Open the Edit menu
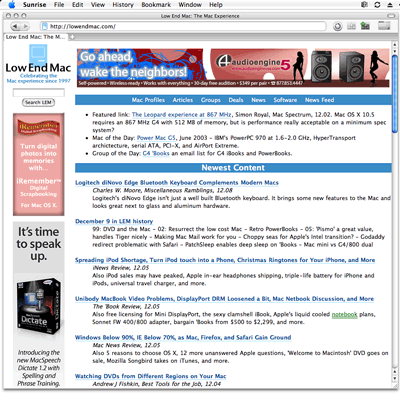 pos(77,5)
